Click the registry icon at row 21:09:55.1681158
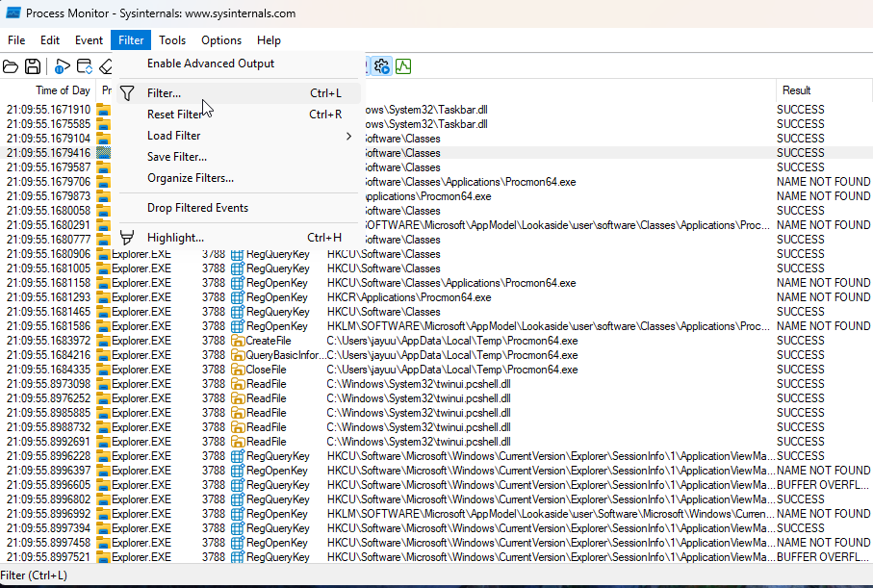Screen dimensions: 873x588 pyautogui.click(x=238, y=283)
